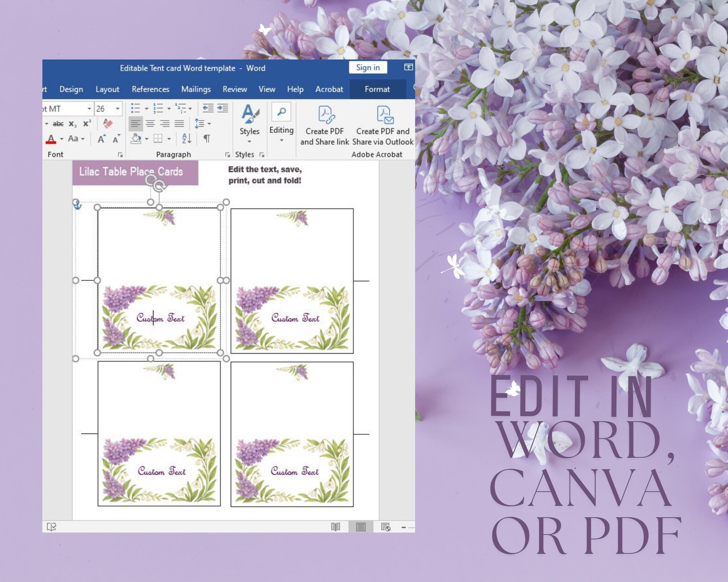Shrink the font size
Screen dimensions: 728x582
(116, 139)
